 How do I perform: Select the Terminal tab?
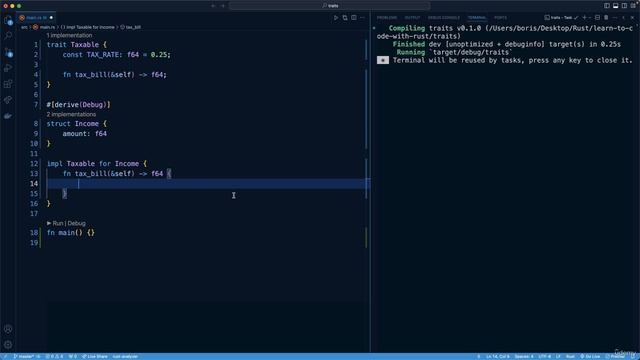(477, 18)
